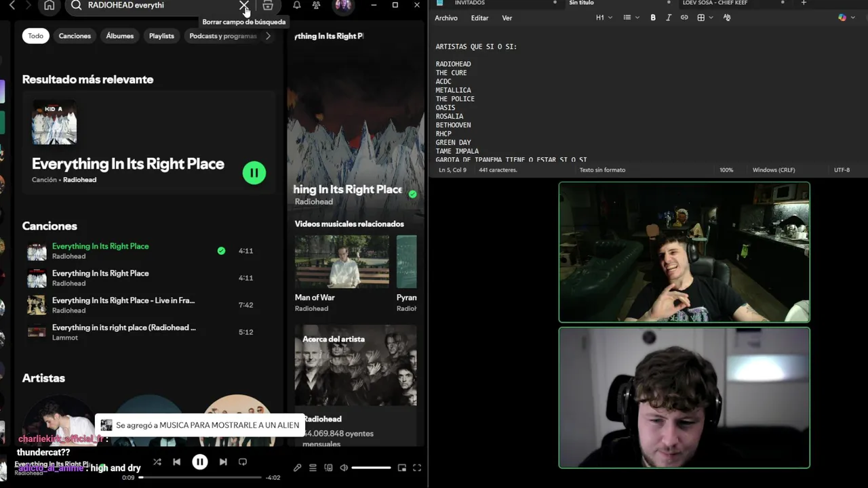Insert a link in Notepad toolbar
Viewport: 868px width, 488px height.
pos(684,18)
